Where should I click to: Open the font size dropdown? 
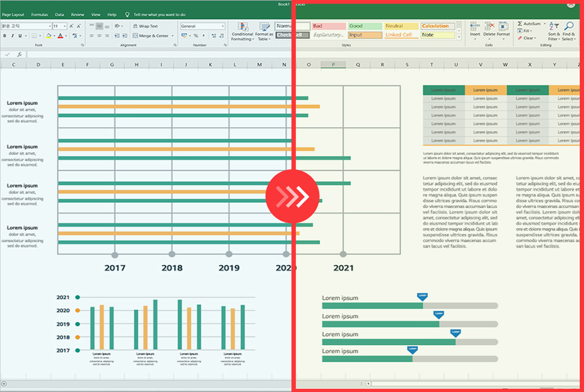(64, 26)
